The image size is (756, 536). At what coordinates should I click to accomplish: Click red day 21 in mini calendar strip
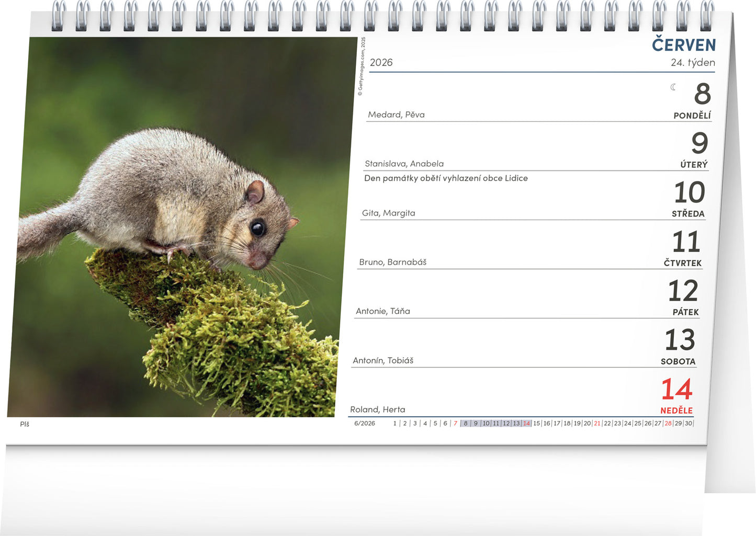point(597,424)
